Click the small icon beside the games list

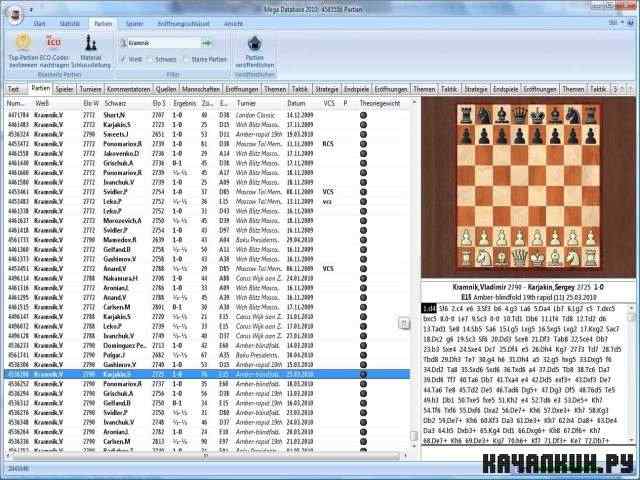404,324
